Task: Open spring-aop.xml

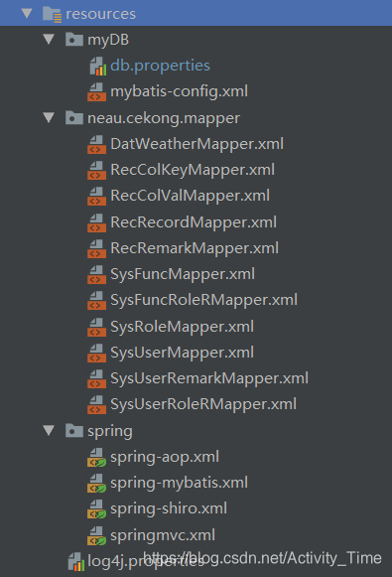Action: pyautogui.click(x=165, y=458)
